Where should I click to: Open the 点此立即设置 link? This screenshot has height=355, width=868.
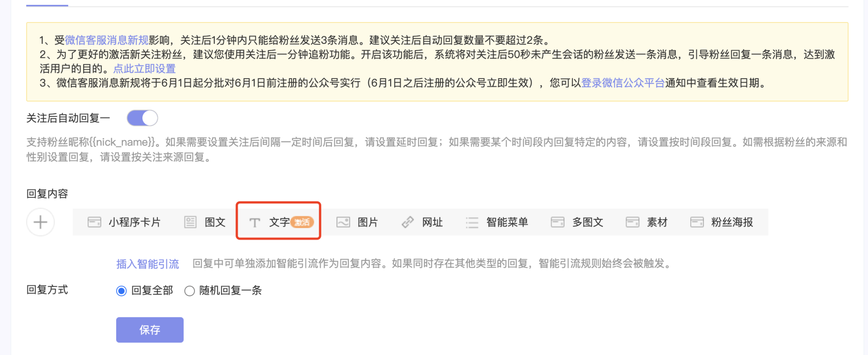(x=144, y=69)
